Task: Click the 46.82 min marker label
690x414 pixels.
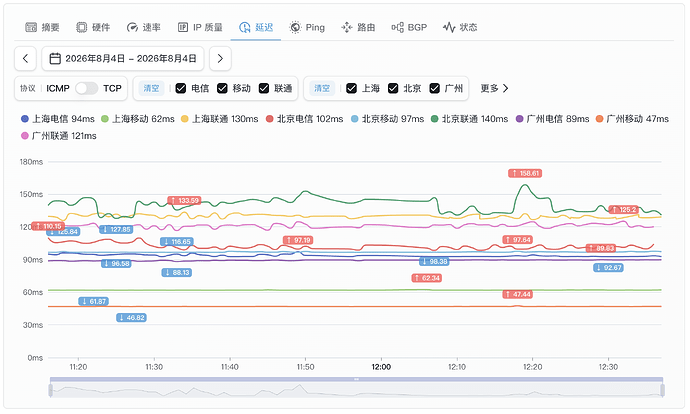Action: (131, 318)
